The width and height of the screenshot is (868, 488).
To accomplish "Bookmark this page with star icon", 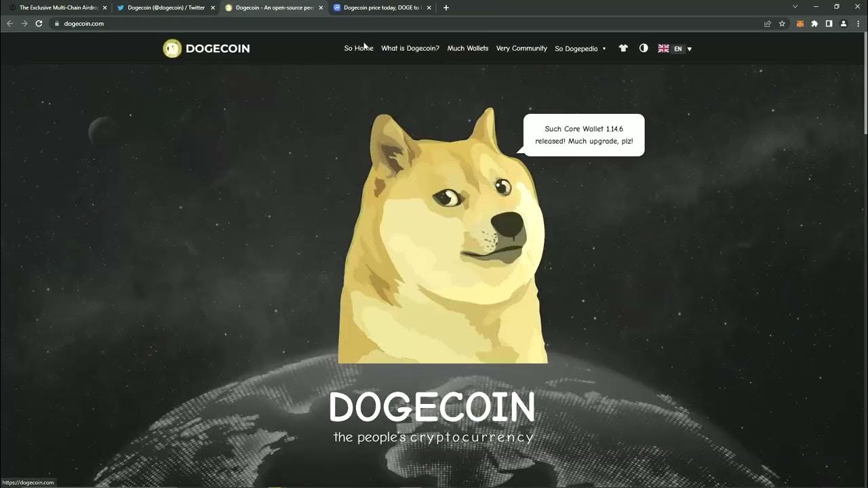I will 782,23.
